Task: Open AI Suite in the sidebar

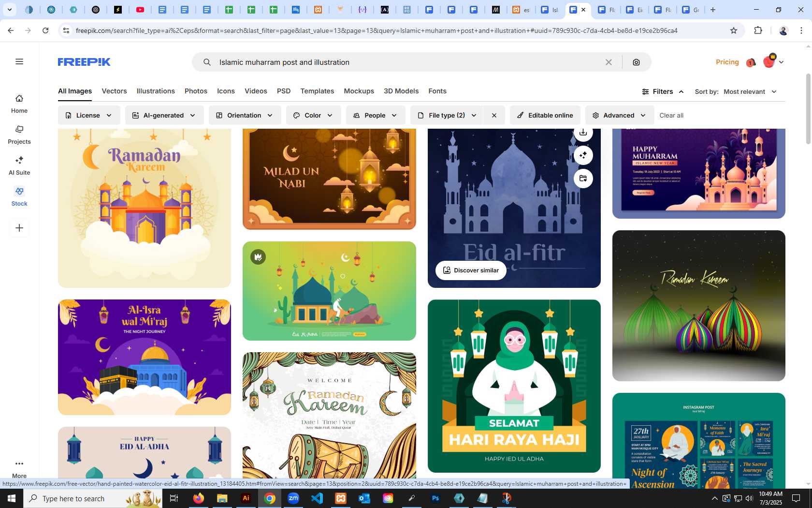Action: (19, 166)
